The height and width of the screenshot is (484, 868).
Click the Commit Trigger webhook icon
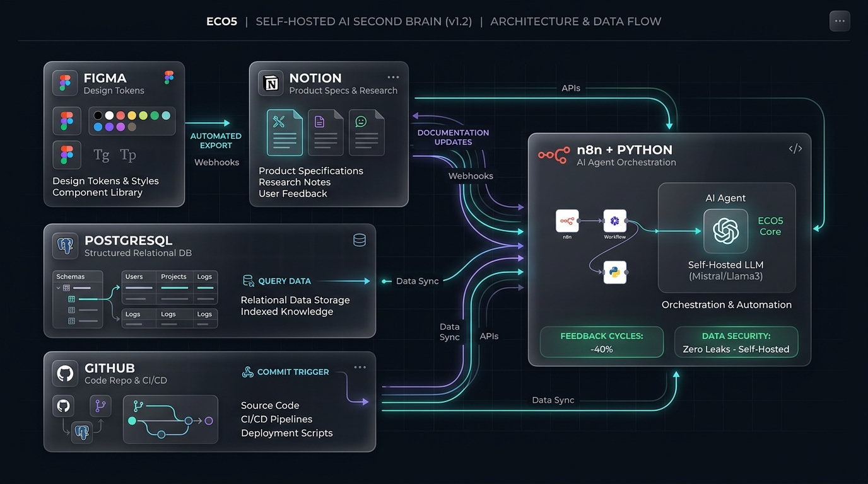coord(248,372)
